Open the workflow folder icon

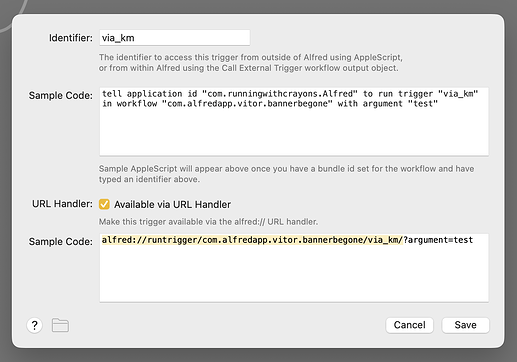[60, 325]
